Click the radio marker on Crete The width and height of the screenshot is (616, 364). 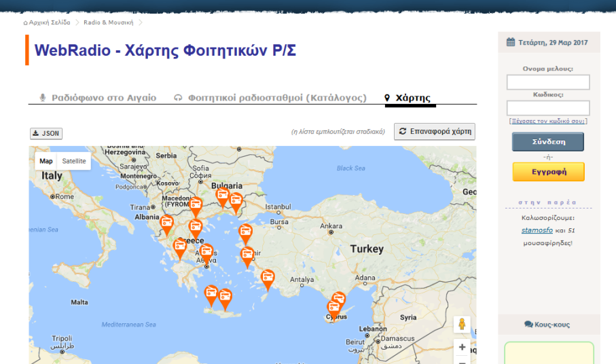[225, 297]
